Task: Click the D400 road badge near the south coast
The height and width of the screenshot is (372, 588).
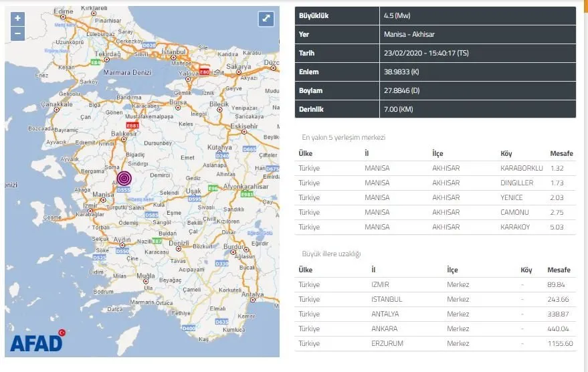Action: [x=189, y=329]
